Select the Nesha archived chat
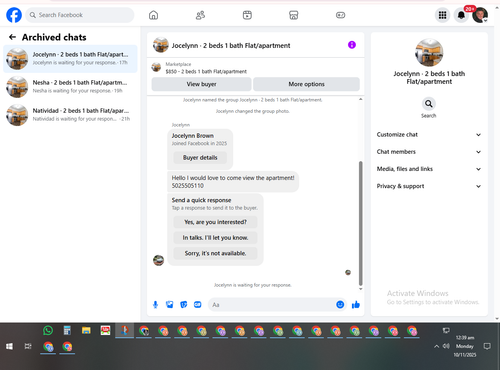 pyautogui.click(x=70, y=87)
